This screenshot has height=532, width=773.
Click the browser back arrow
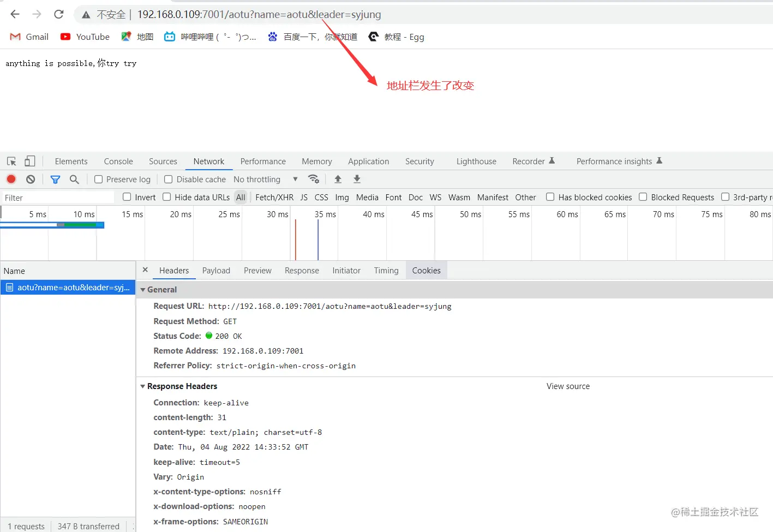15,14
